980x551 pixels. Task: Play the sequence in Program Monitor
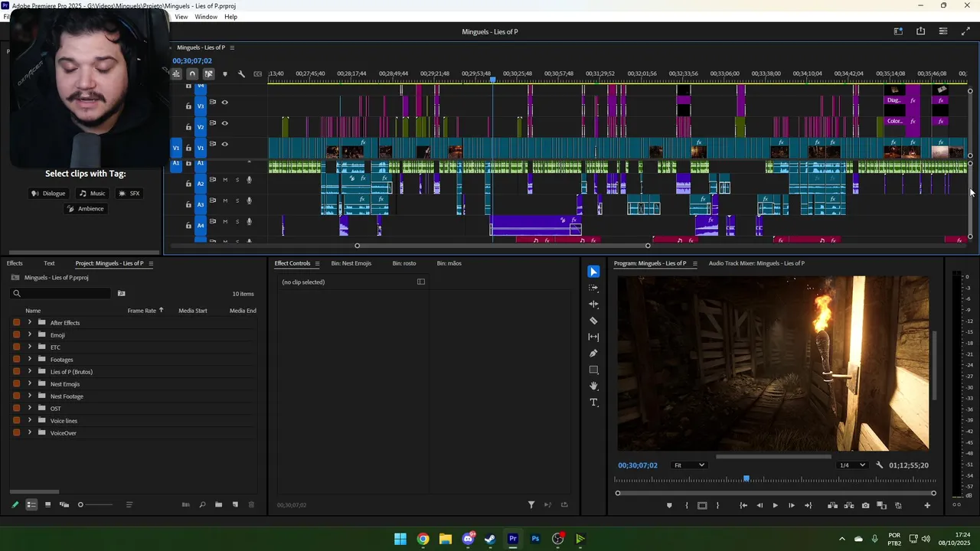point(775,505)
